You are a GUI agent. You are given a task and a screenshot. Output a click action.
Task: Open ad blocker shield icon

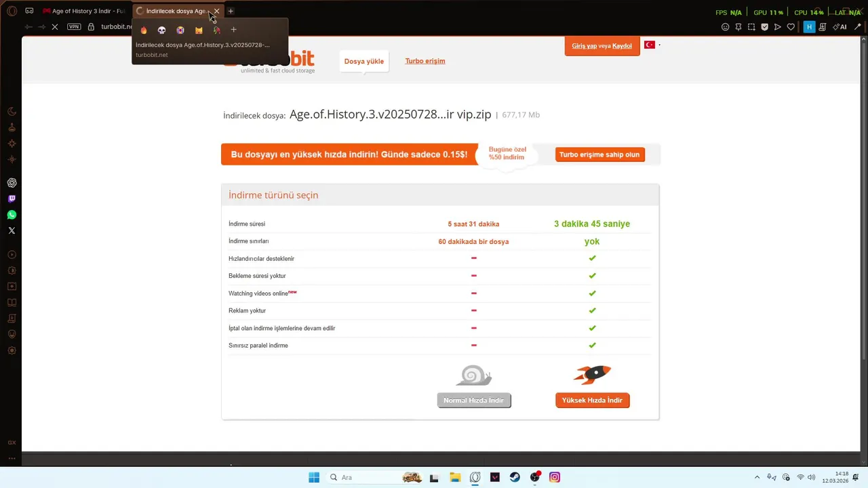coord(764,27)
